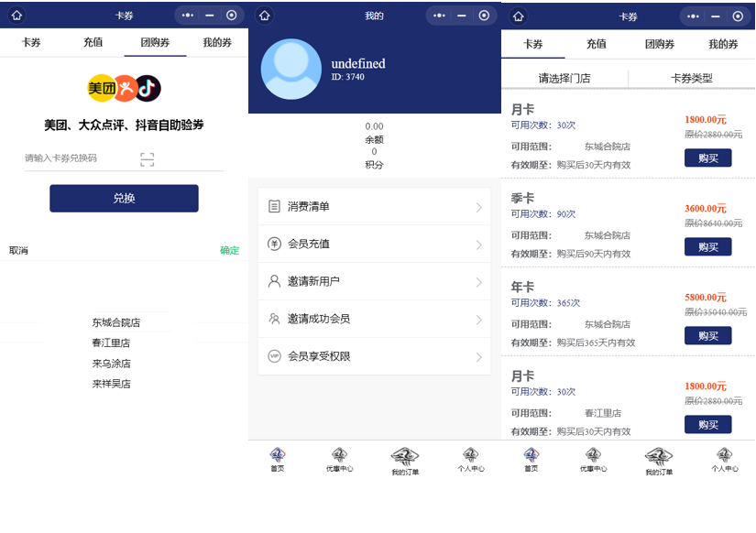This screenshot has width=756, height=533.
Task: Click the chevron on the 会员享受权限 row
Action: (478, 357)
